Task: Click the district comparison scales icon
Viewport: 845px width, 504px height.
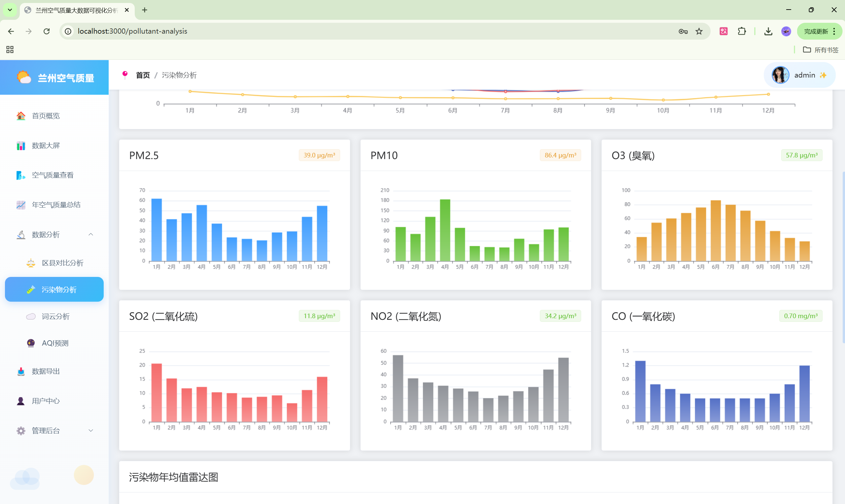Action: pos(31,263)
